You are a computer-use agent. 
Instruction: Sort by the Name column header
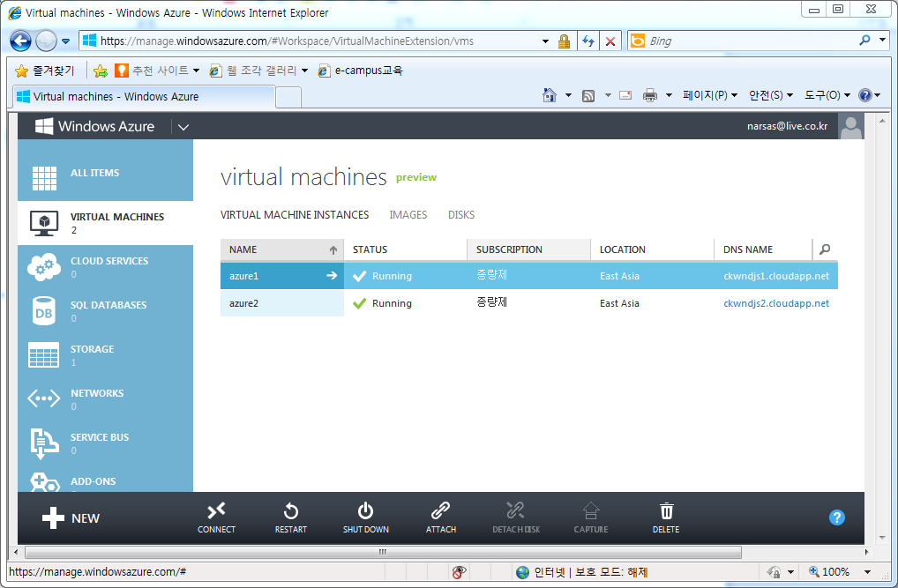(x=281, y=249)
